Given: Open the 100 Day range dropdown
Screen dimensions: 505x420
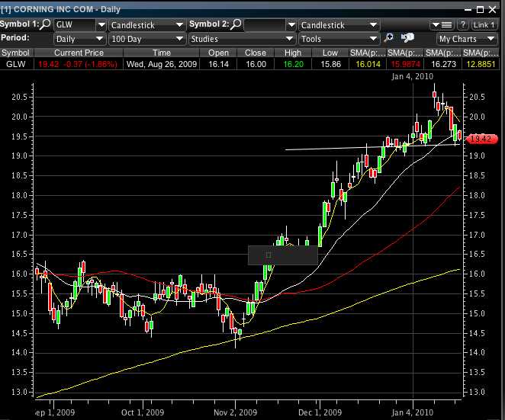Looking at the screenshot, I should point(146,38).
